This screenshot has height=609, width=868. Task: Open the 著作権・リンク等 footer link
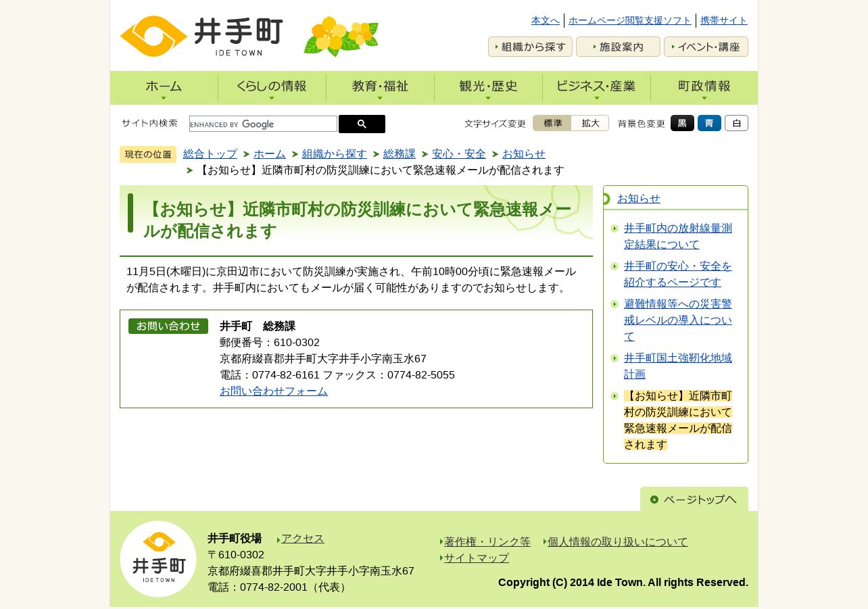click(487, 541)
